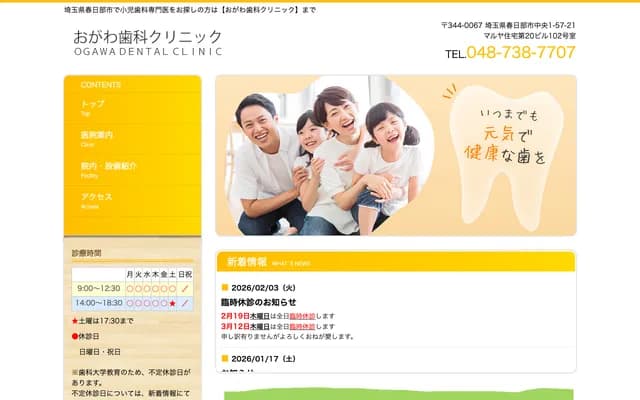The width and height of the screenshot is (640, 400).
Task: Click the square bullet beside 2026/02/03
Action: [x=224, y=288]
